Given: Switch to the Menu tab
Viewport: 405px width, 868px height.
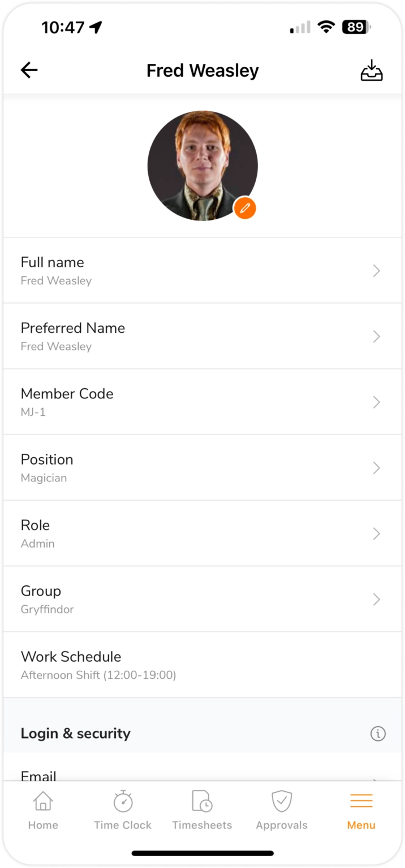Looking at the screenshot, I should click(x=361, y=811).
